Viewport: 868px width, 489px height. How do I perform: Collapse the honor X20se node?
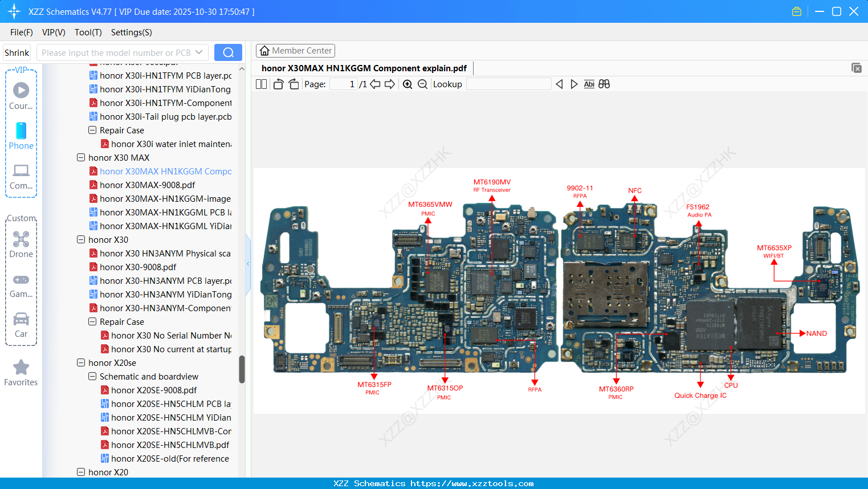pos(81,362)
